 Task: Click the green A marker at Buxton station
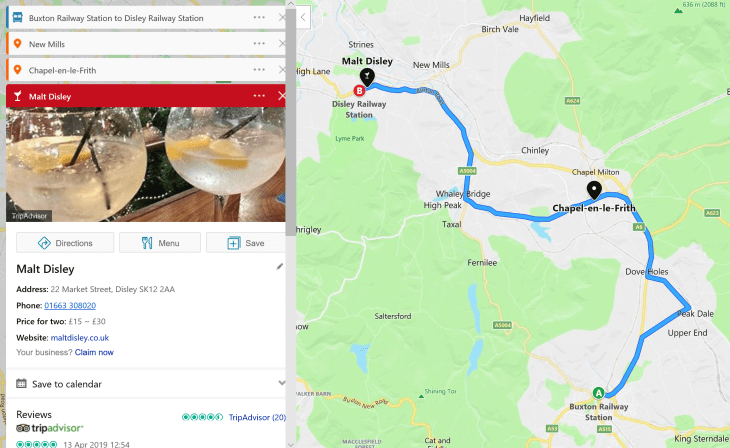coord(598,393)
